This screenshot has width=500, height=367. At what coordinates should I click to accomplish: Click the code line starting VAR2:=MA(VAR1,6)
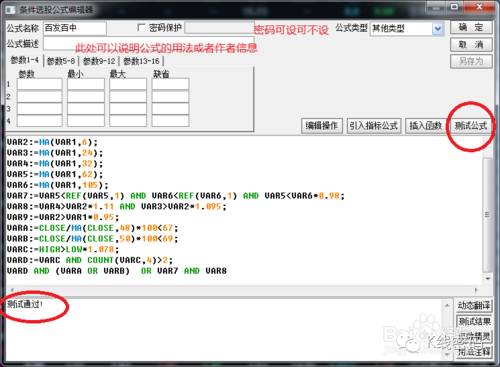[x=52, y=142]
